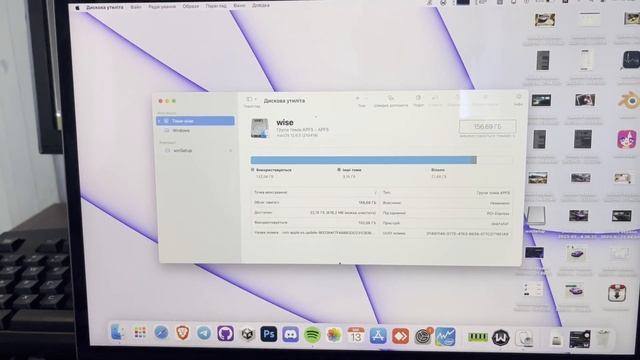640x360 pixels.
Task: Open the Finder icon in the Dock
Action: tap(118, 333)
